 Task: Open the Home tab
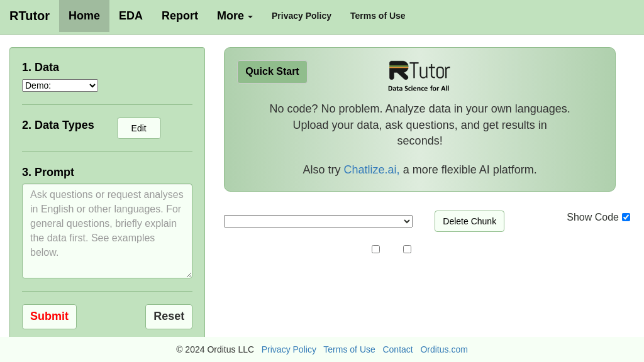tap(84, 16)
